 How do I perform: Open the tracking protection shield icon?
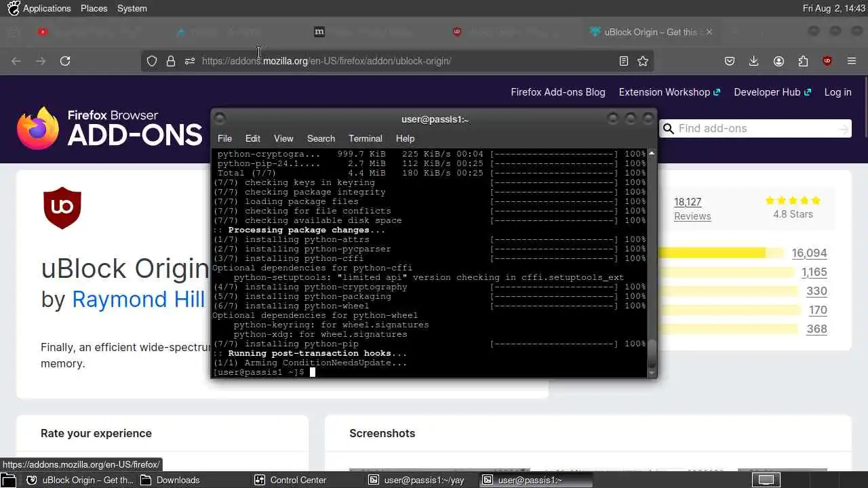pos(152,61)
